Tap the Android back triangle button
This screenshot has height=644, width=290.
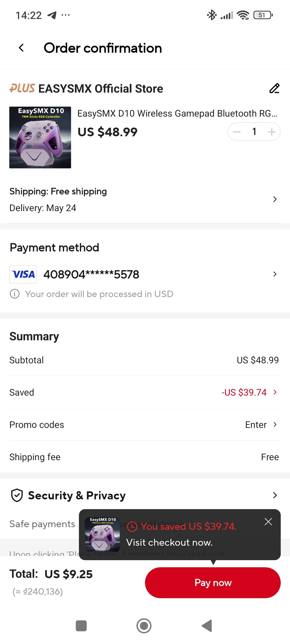click(x=207, y=626)
